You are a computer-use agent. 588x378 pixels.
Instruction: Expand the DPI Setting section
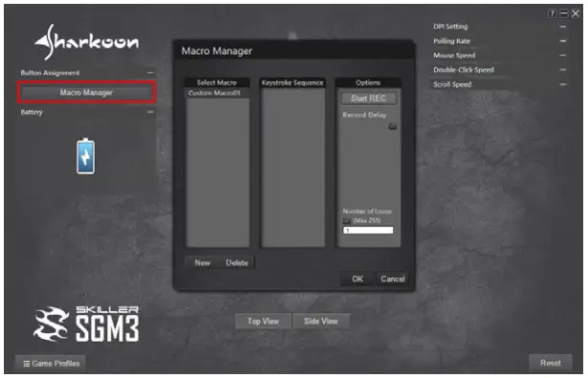[x=563, y=27]
